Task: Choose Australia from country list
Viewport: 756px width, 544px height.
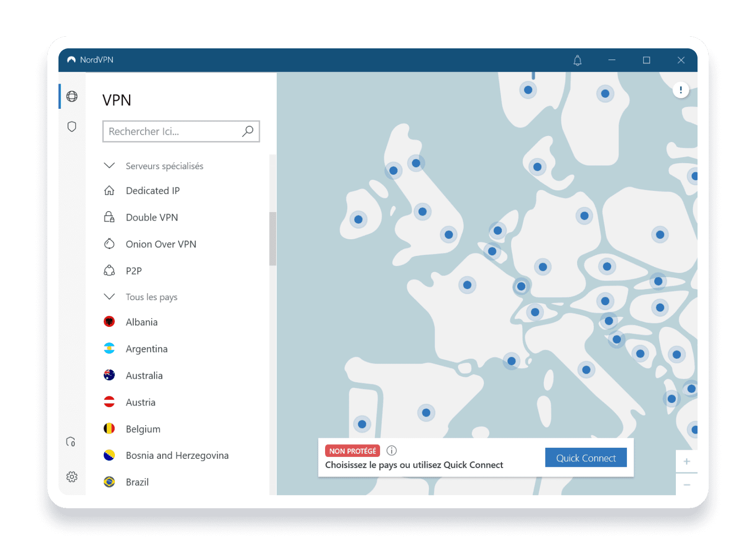Action: pos(144,376)
